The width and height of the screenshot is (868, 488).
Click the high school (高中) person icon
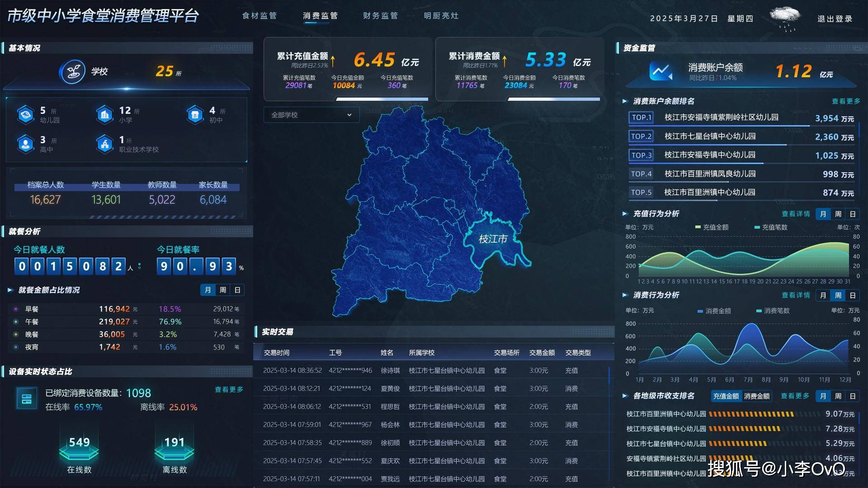(25, 144)
